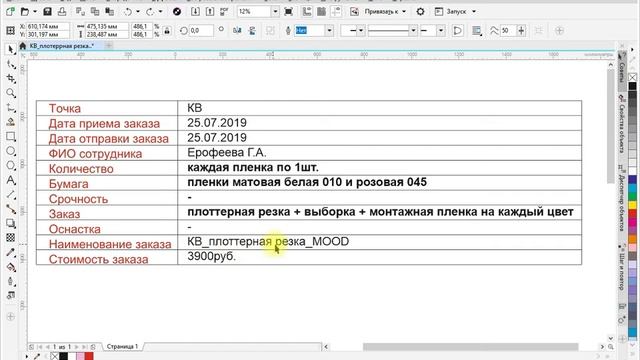Select the Connector line tool

pos(11,209)
